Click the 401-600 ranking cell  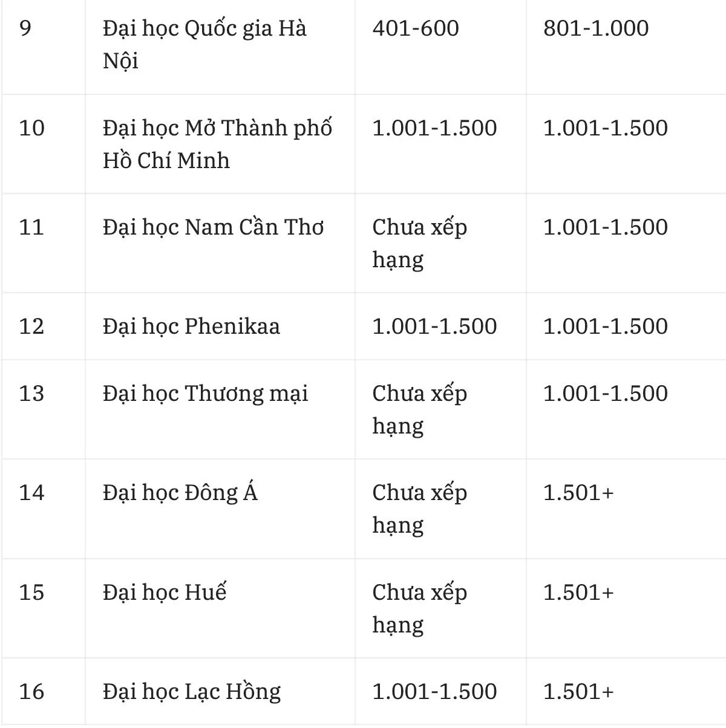tap(416, 28)
